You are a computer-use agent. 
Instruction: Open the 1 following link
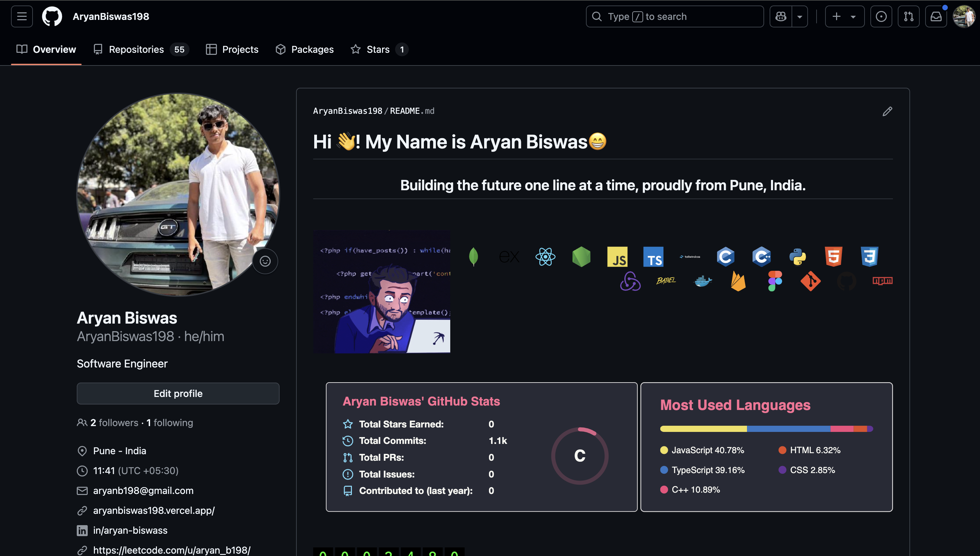[169, 422]
